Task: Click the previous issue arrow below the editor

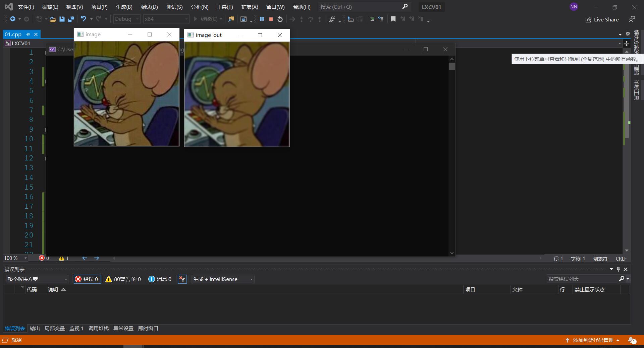Action: point(85,258)
